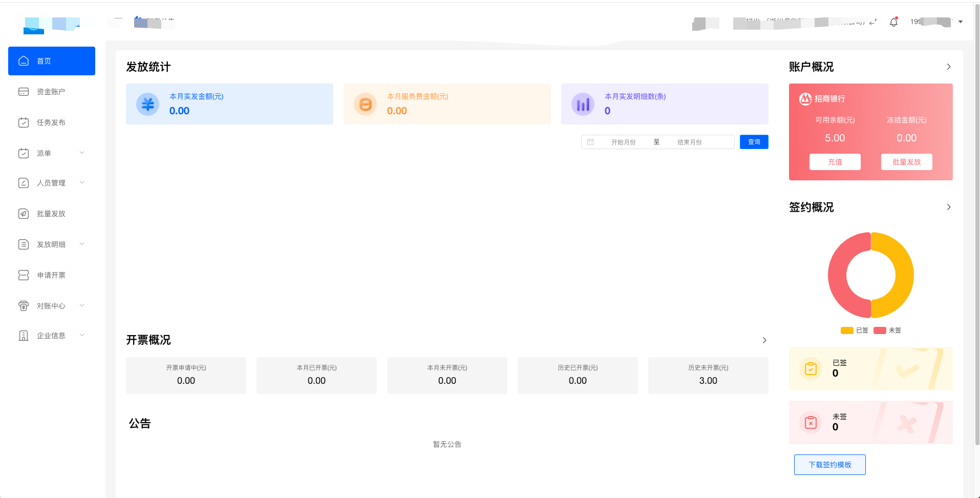980x498 pixels.
Task: Click the 查询 button
Action: pyautogui.click(x=754, y=142)
